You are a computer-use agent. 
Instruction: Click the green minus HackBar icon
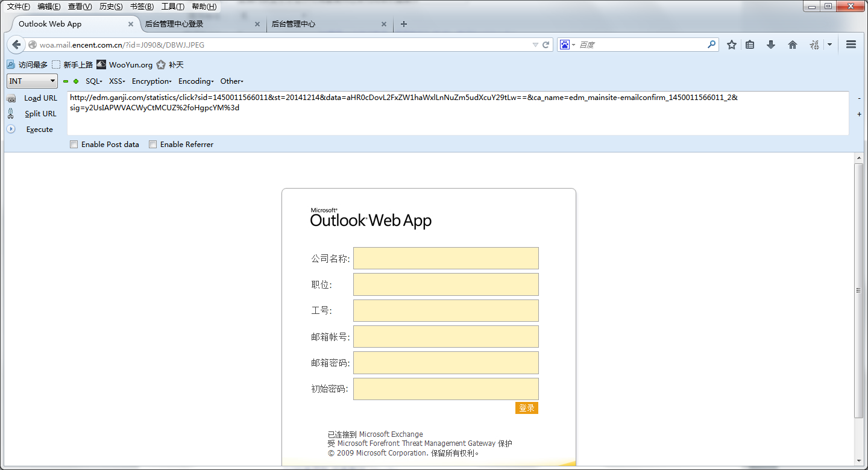coord(66,81)
